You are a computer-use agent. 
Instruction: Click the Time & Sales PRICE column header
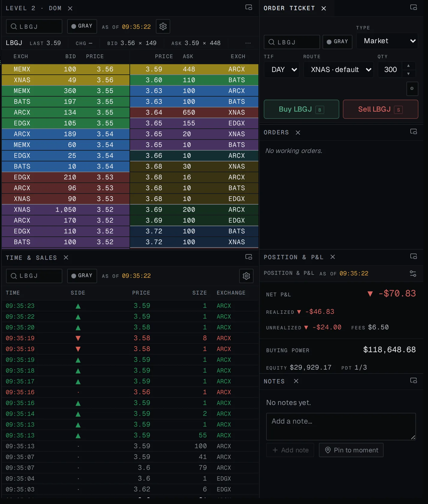(141, 293)
